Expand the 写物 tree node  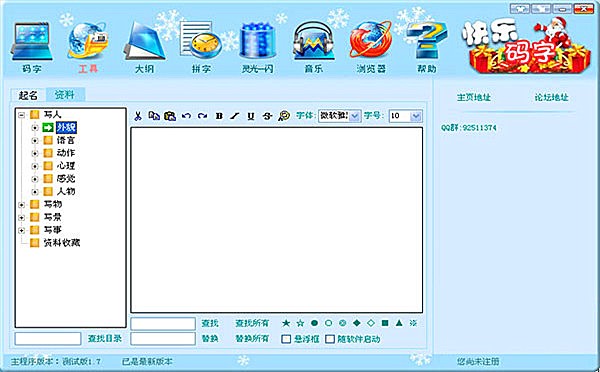pyautogui.click(x=21, y=205)
